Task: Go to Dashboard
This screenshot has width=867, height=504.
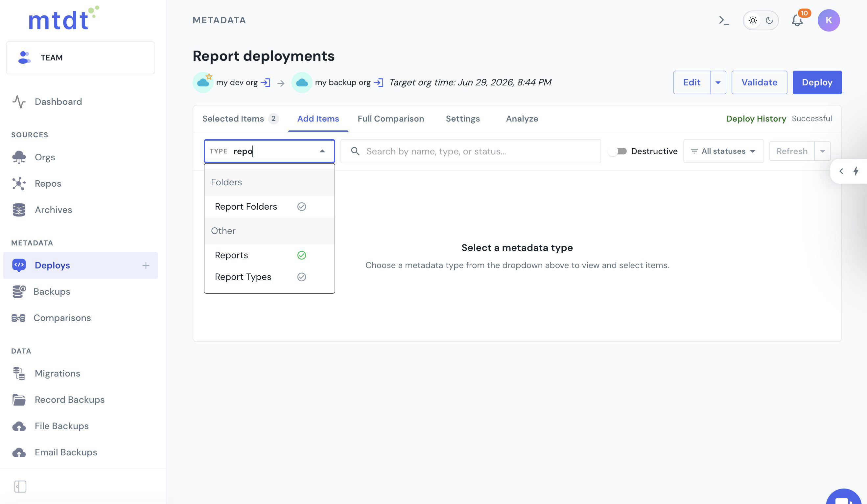Action: click(58, 102)
